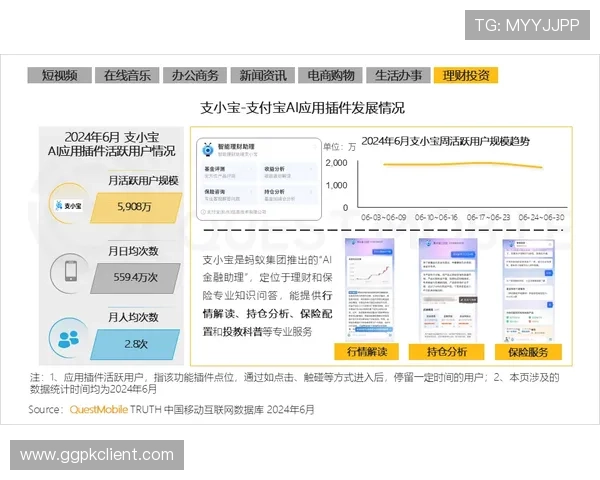600x480 pixels.
Task: Click the 2,000 y-axis label
Action: 336,163
